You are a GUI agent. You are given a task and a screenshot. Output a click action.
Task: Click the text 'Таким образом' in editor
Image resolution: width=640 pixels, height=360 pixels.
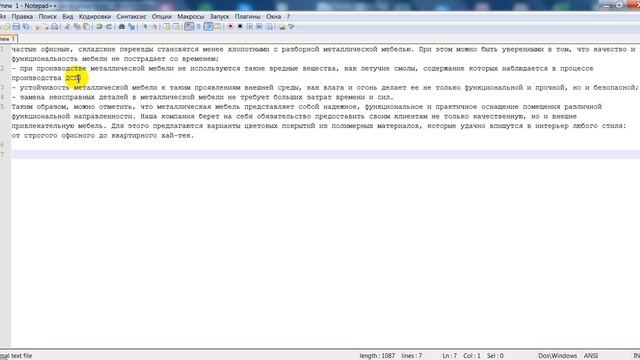39,107
